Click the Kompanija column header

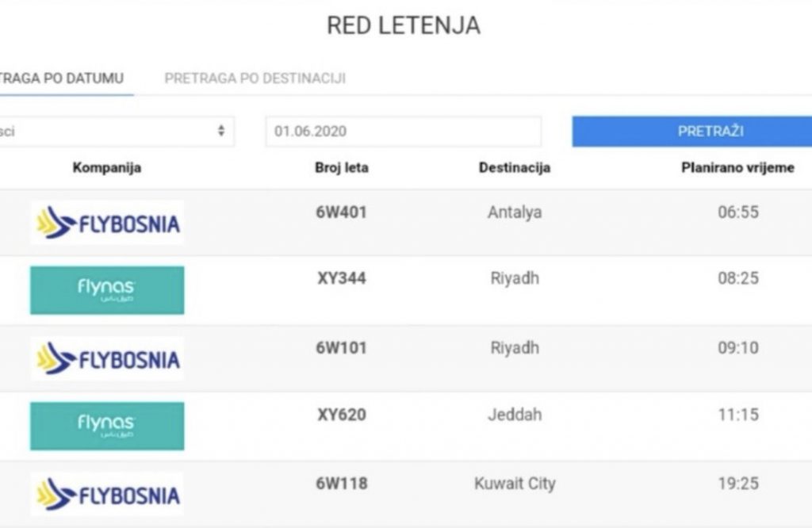[107, 168]
